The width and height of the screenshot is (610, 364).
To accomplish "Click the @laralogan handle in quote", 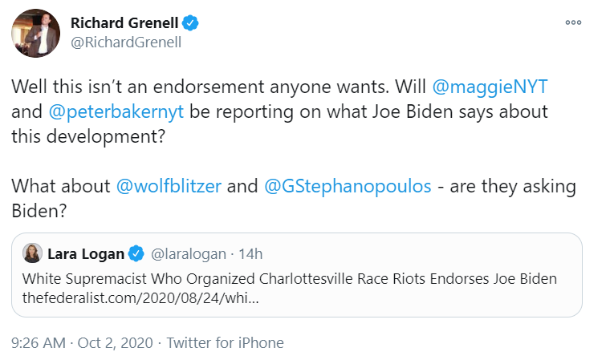I will point(189,254).
